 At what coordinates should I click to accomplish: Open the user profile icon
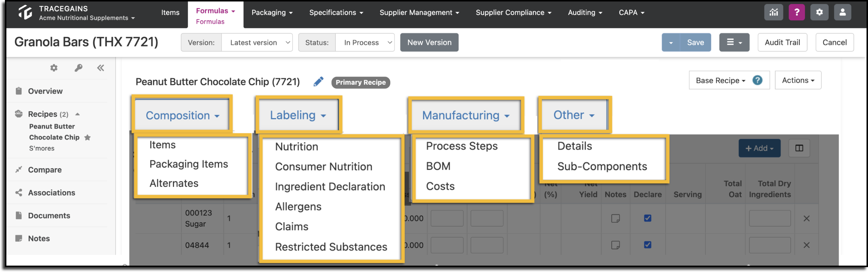(842, 13)
